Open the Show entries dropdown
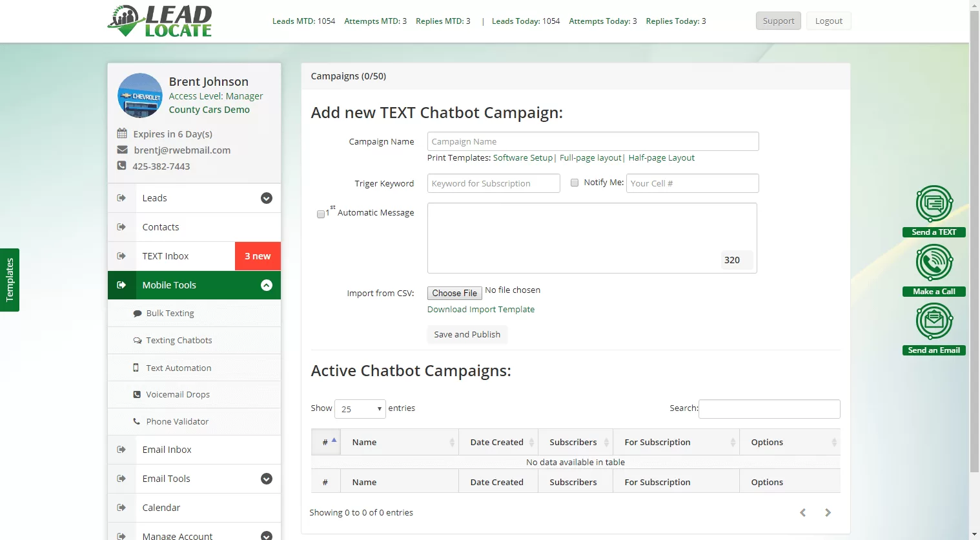This screenshot has height=540, width=980. point(360,409)
